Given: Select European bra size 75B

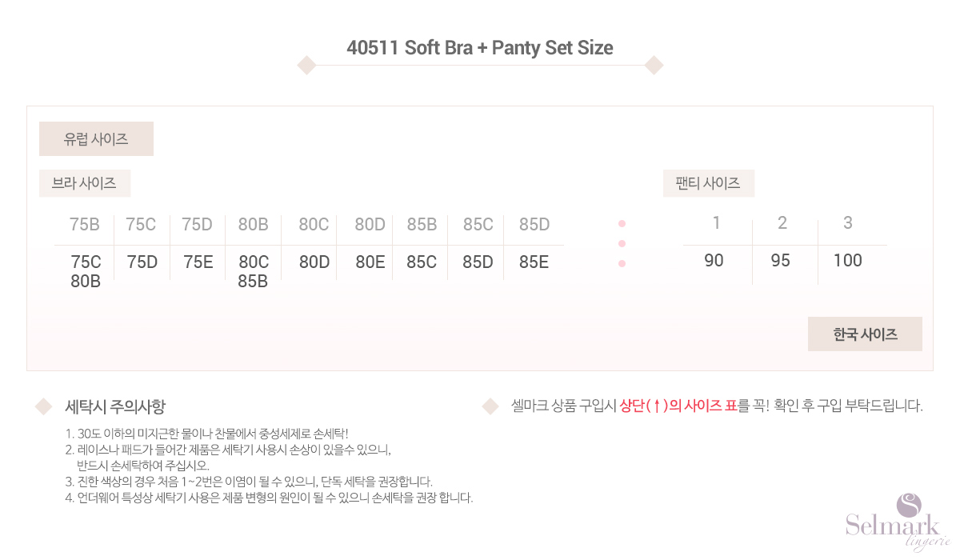Looking at the screenshot, I should 85,225.
